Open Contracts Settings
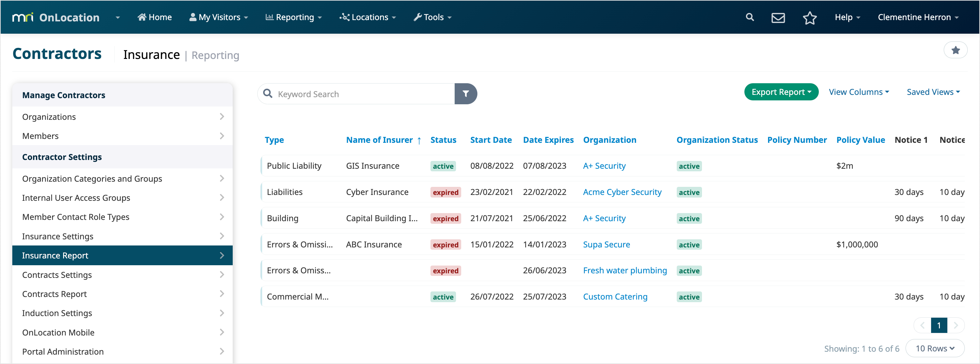Viewport: 980px width, 364px height. [x=122, y=275]
